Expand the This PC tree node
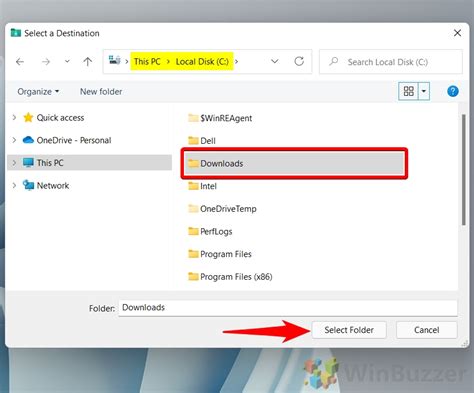Viewport: 474px width, 393px height. pos(14,163)
